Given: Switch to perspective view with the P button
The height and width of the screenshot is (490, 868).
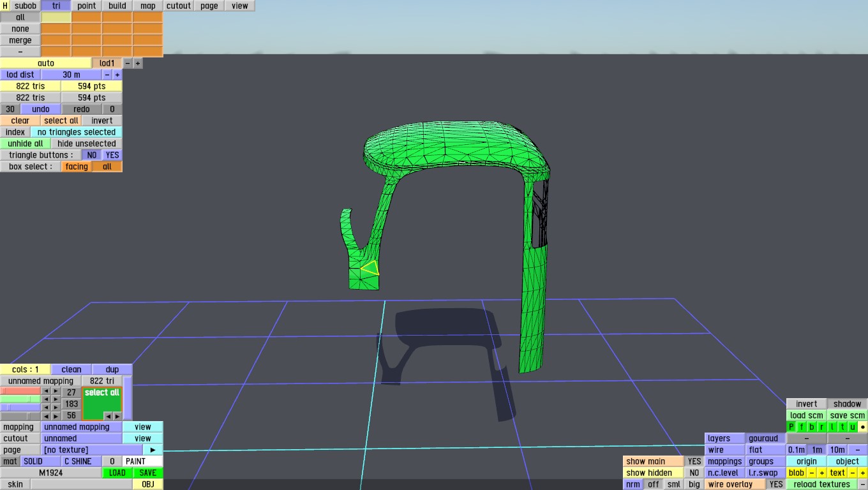Looking at the screenshot, I should point(791,427).
